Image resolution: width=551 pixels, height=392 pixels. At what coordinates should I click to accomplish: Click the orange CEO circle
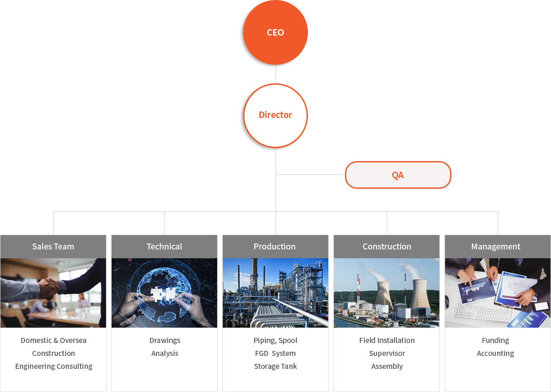275,32
